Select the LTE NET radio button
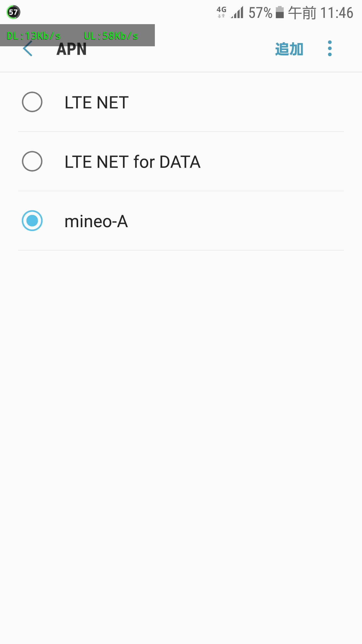 click(x=32, y=102)
